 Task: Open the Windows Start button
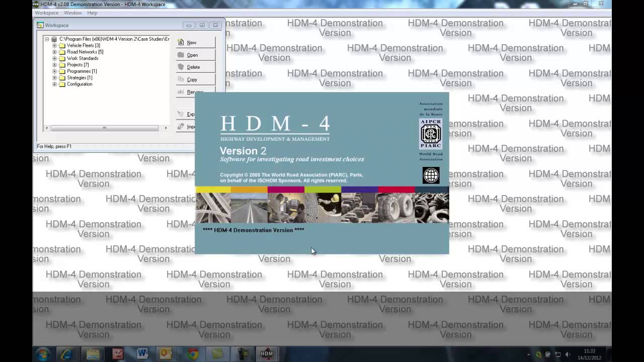(43, 354)
